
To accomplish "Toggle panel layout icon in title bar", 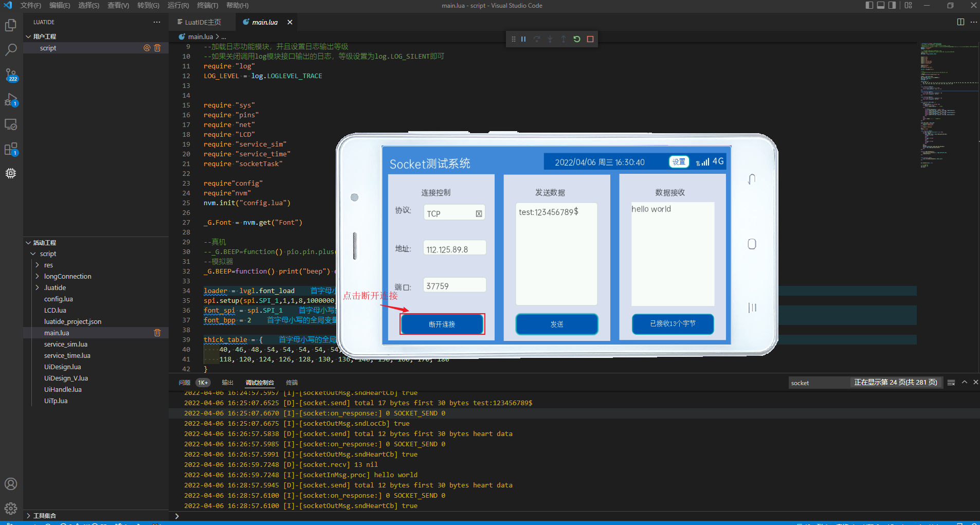I will 881,5.
